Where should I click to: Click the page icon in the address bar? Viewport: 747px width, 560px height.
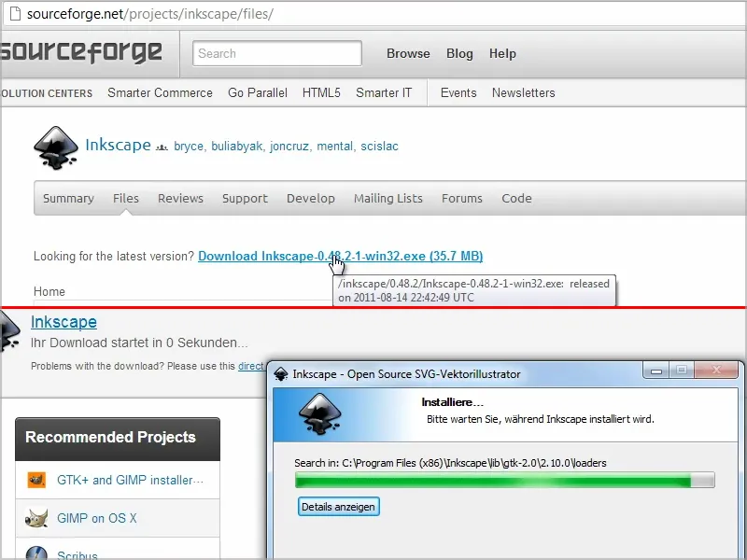pyautogui.click(x=15, y=14)
